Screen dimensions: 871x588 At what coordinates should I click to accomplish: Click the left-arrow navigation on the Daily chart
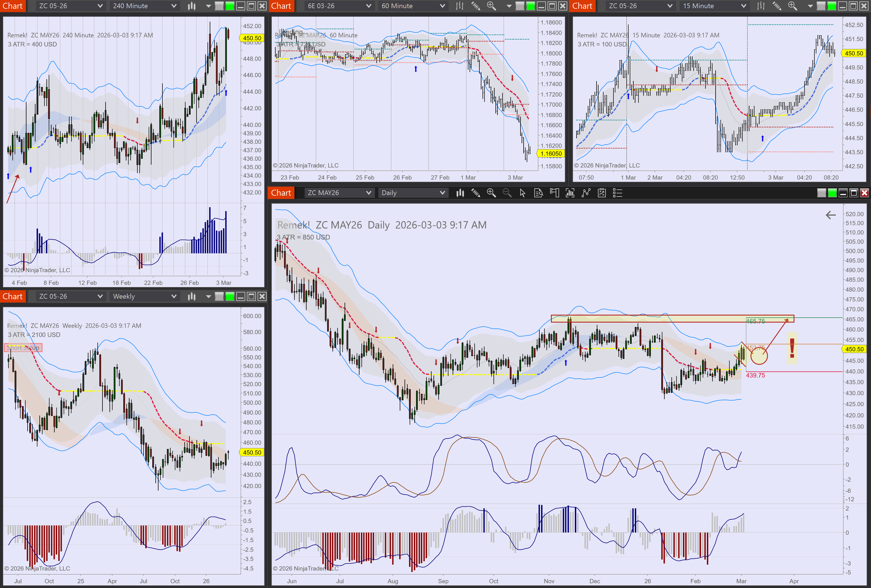(x=831, y=215)
